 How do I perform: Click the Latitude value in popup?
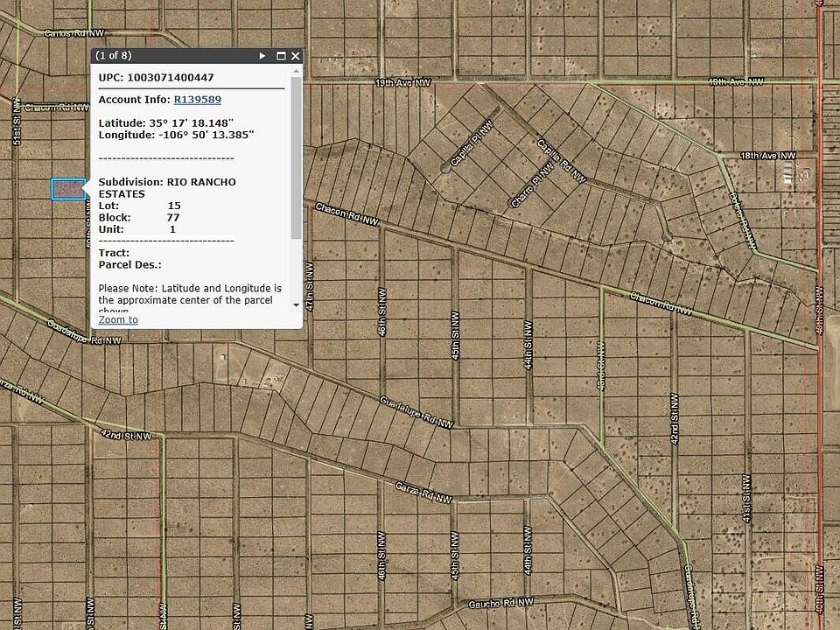pyautogui.click(x=199, y=122)
